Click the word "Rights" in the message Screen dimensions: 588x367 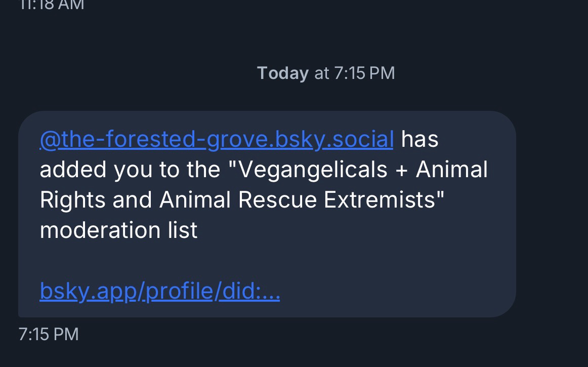pyautogui.click(x=72, y=200)
